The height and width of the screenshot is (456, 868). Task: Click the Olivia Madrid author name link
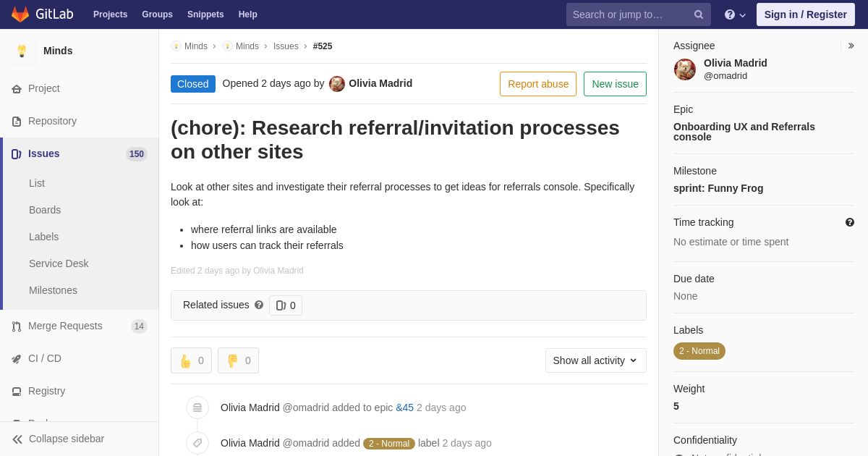point(380,83)
